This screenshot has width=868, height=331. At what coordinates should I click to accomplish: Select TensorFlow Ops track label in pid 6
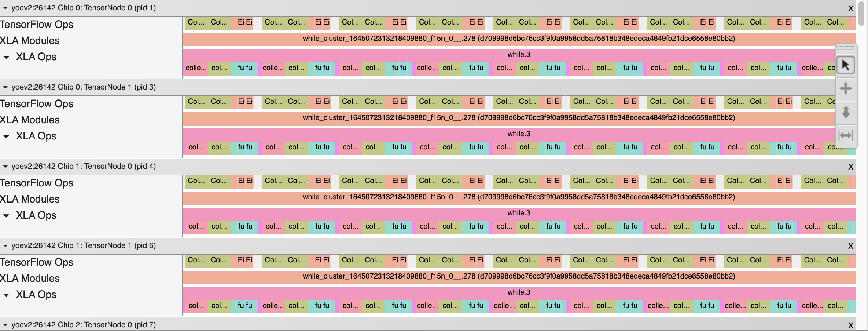37,262
